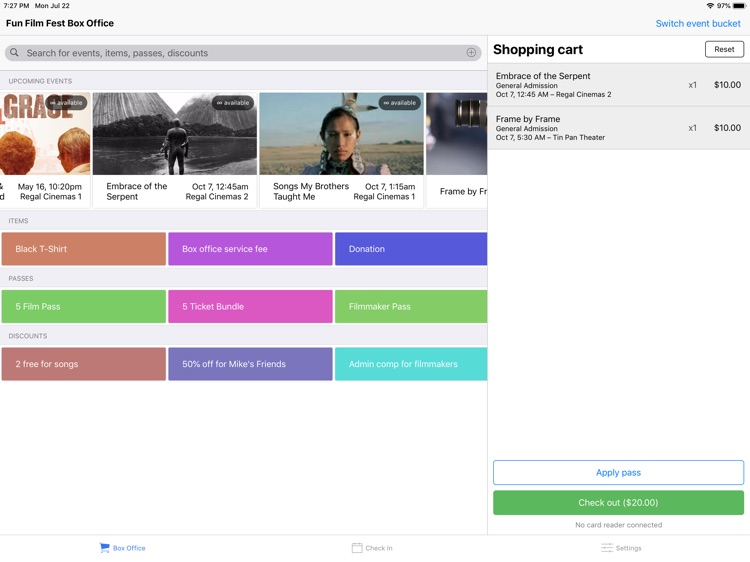
Task: Switch to the Check In tab
Action: point(371,548)
